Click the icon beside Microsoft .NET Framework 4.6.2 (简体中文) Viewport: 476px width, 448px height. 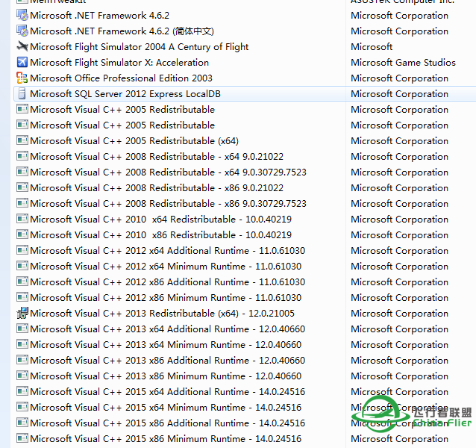point(22,31)
